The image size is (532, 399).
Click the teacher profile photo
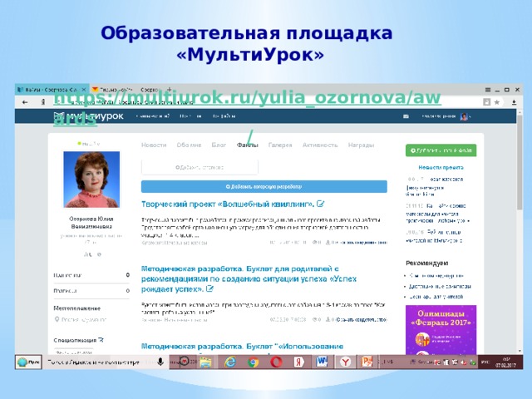(91, 180)
